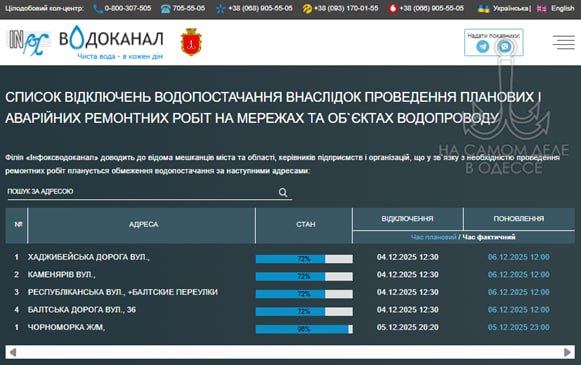Click the Список відключень водопостачання page heading

(273, 107)
